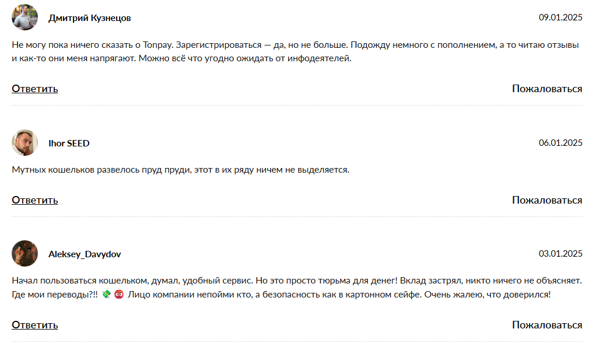Viewport: 592px width, 364px height.
Task: Click the review text mentioning Tonpay registration
Action: point(295,52)
